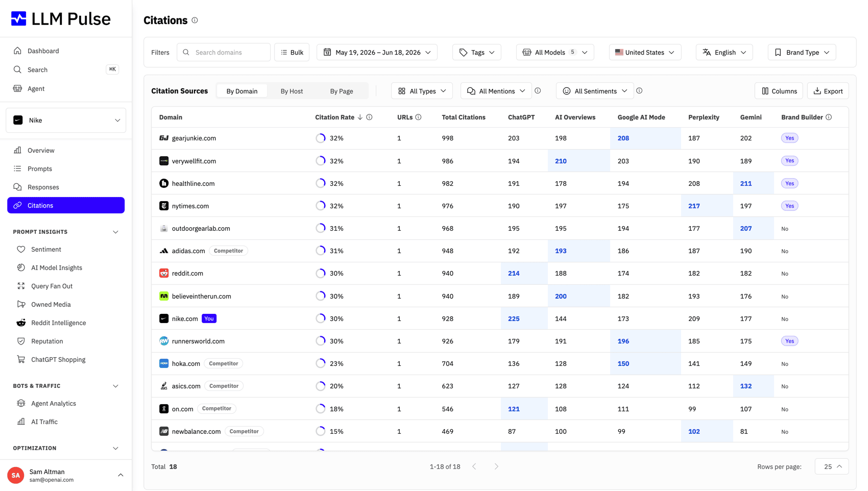Click the info icon next to Citation Rate
868x491 pixels.
[x=369, y=117]
